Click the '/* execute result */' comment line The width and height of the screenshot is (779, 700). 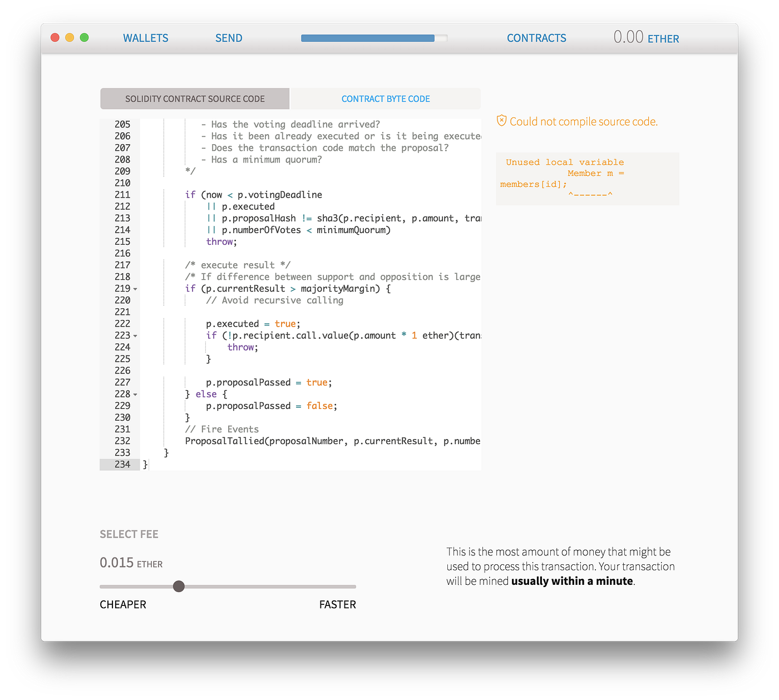(238, 265)
